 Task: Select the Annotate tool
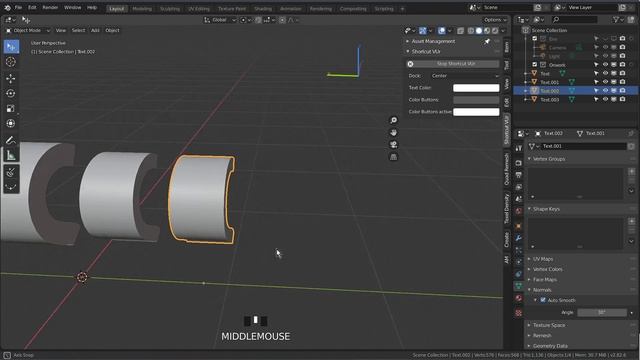coord(11,140)
